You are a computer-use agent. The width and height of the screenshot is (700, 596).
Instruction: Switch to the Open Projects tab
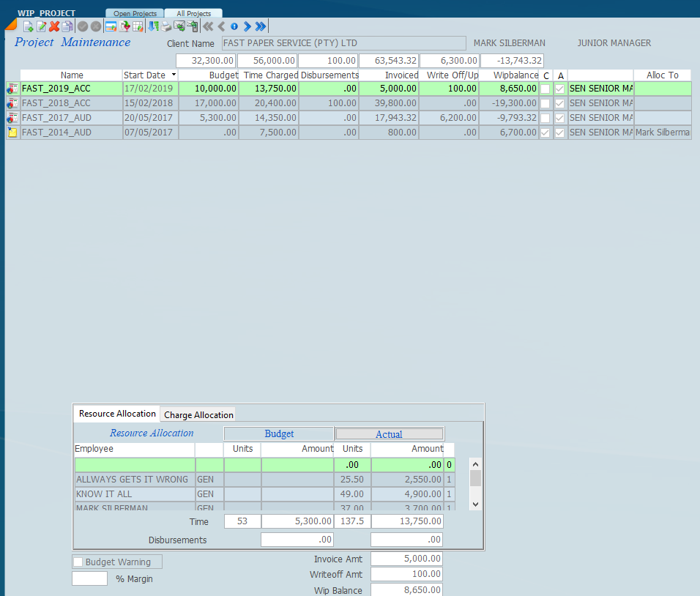point(135,13)
